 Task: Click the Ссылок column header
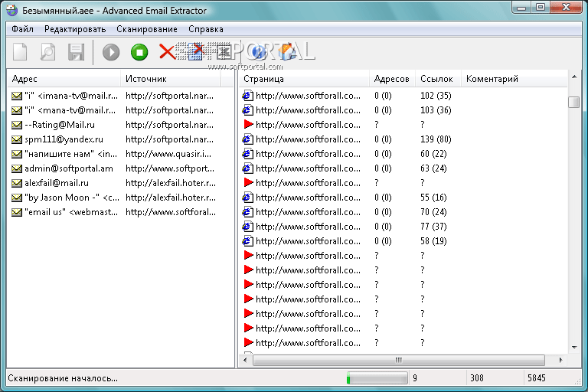click(437, 79)
